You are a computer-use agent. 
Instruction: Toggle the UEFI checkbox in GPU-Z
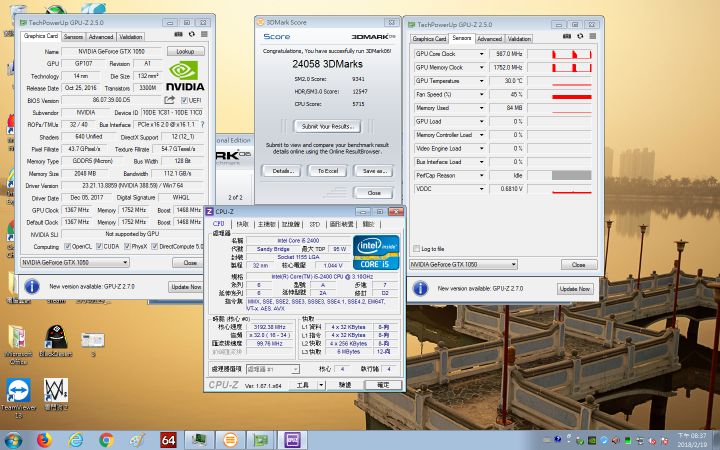pos(184,100)
